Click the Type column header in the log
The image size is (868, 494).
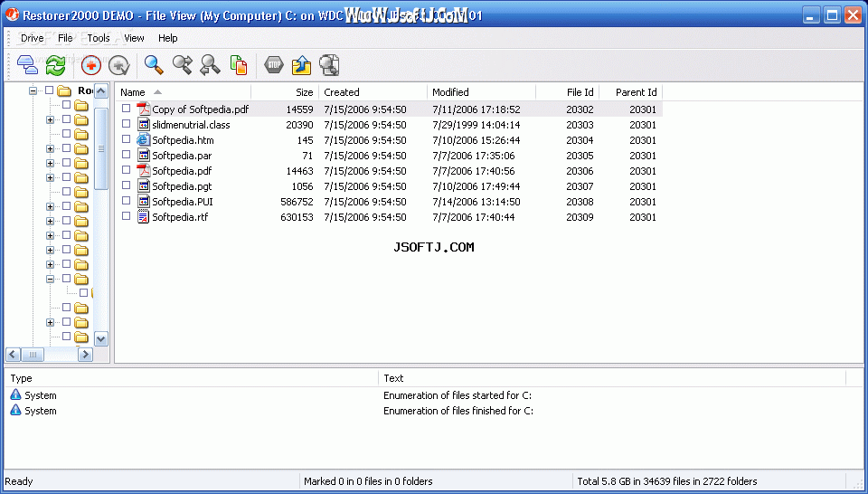click(192, 378)
